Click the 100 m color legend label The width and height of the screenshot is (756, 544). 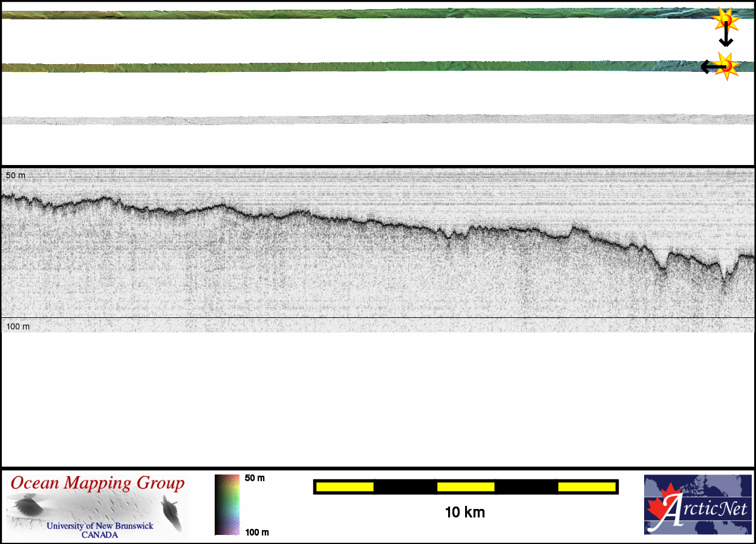256,533
